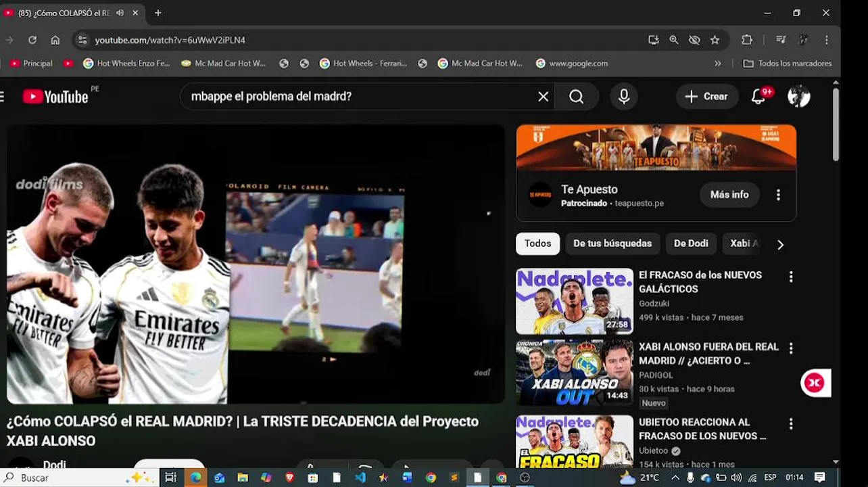This screenshot has height=487, width=868.
Task: Reload the page with the refresh icon
Action: [32, 40]
